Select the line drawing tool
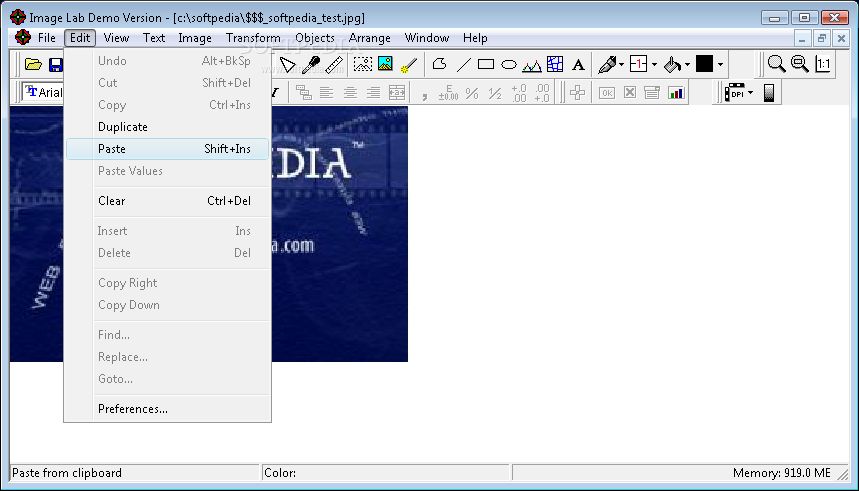The width and height of the screenshot is (859, 491). click(x=463, y=65)
